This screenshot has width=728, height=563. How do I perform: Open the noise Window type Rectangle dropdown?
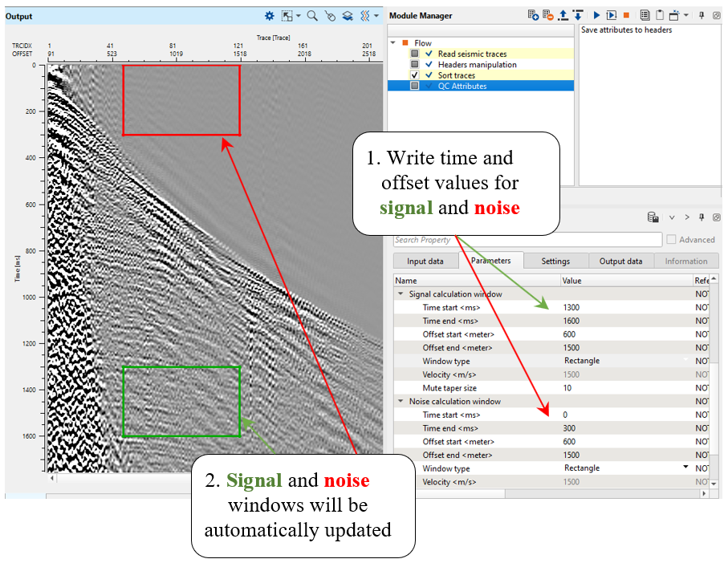pyautogui.click(x=685, y=468)
